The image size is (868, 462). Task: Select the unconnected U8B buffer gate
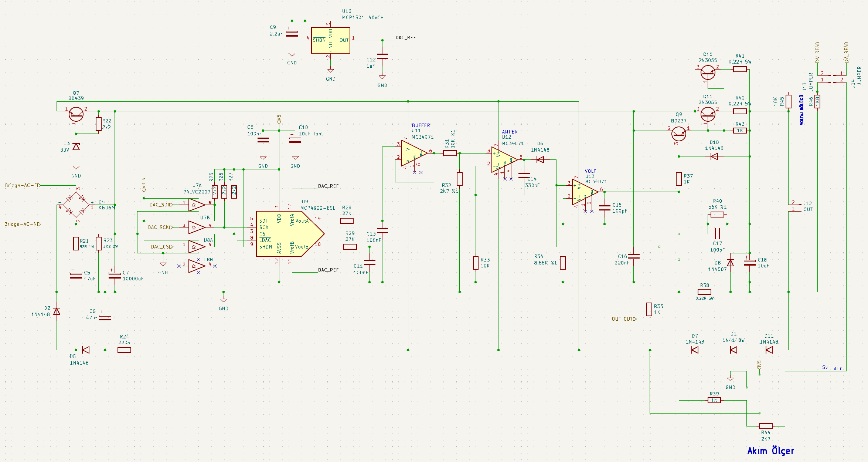pos(197,266)
